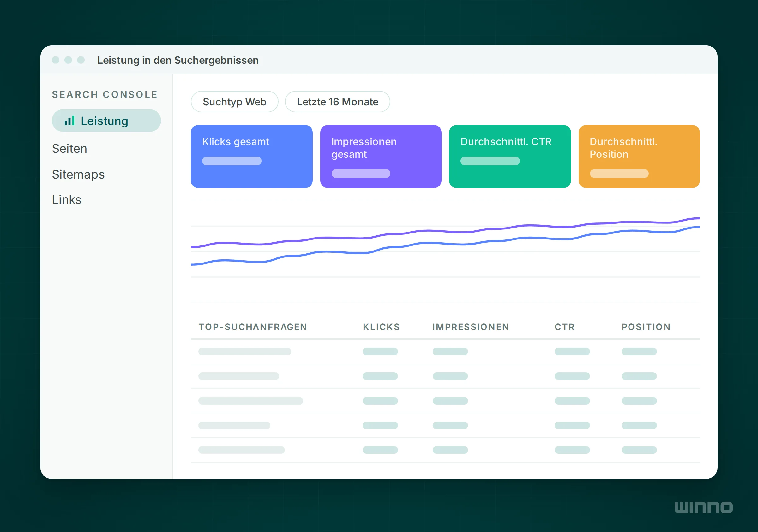This screenshot has height=532, width=758.
Task: Sort the table by Position header
Action: 646,327
